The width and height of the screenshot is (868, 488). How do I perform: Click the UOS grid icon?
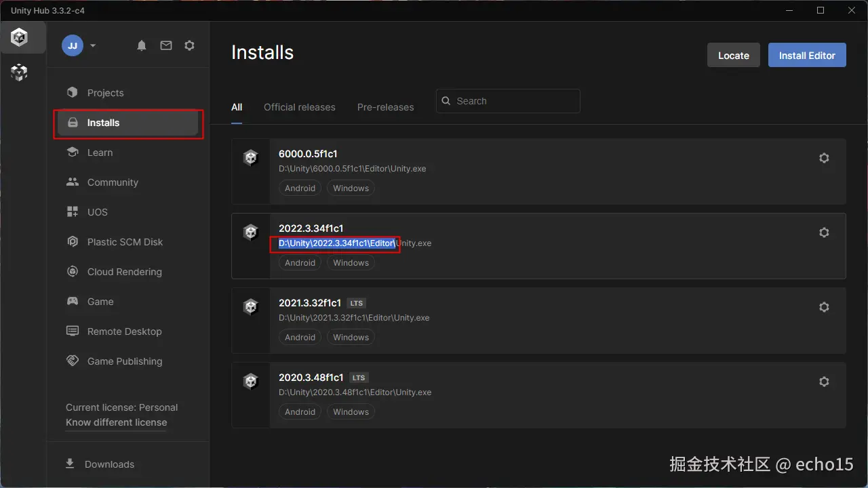tap(73, 212)
